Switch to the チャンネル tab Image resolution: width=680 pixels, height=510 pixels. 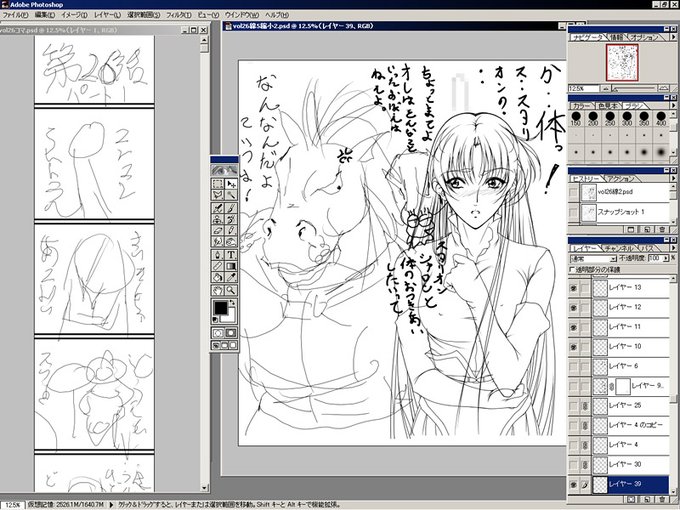(618, 248)
